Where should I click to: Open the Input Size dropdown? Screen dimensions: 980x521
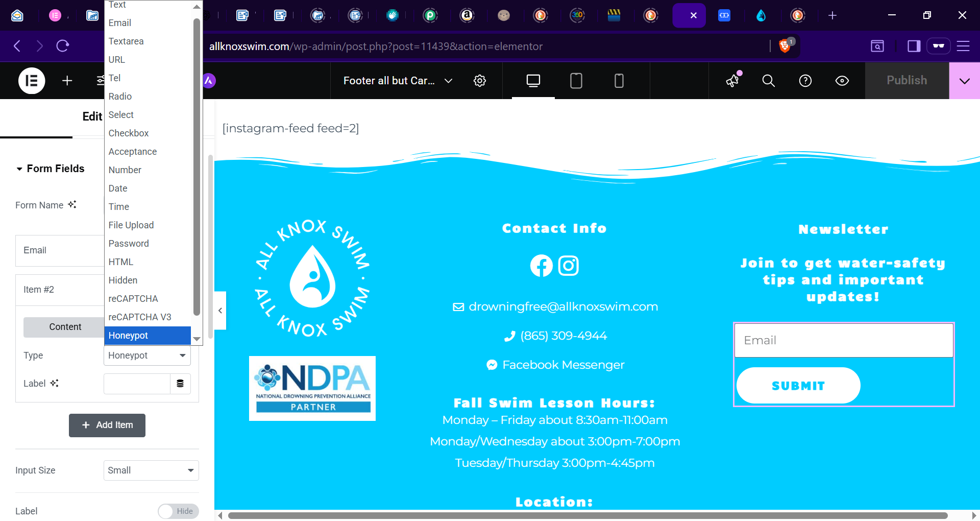tap(151, 470)
